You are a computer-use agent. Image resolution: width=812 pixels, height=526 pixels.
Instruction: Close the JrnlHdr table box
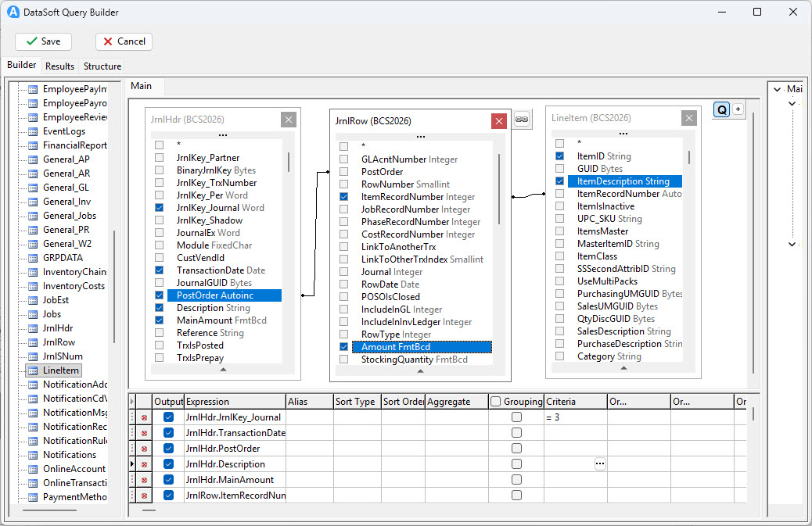[289, 120]
